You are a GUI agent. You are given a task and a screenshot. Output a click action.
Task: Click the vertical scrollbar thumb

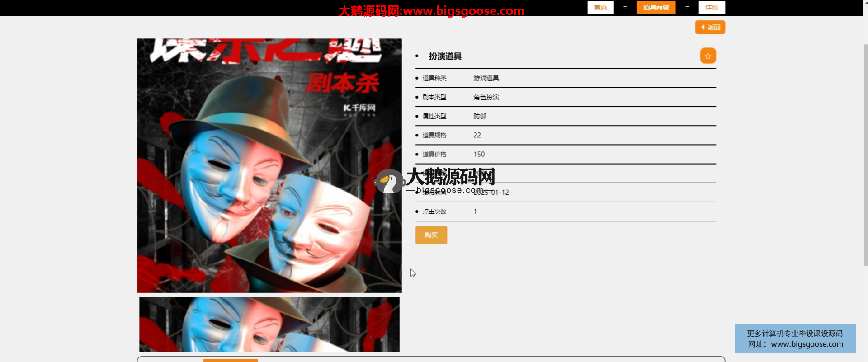865,154
